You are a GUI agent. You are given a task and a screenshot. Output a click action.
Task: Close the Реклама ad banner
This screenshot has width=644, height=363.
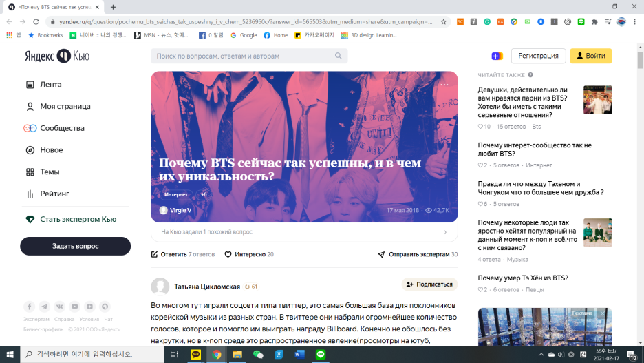(602, 313)
